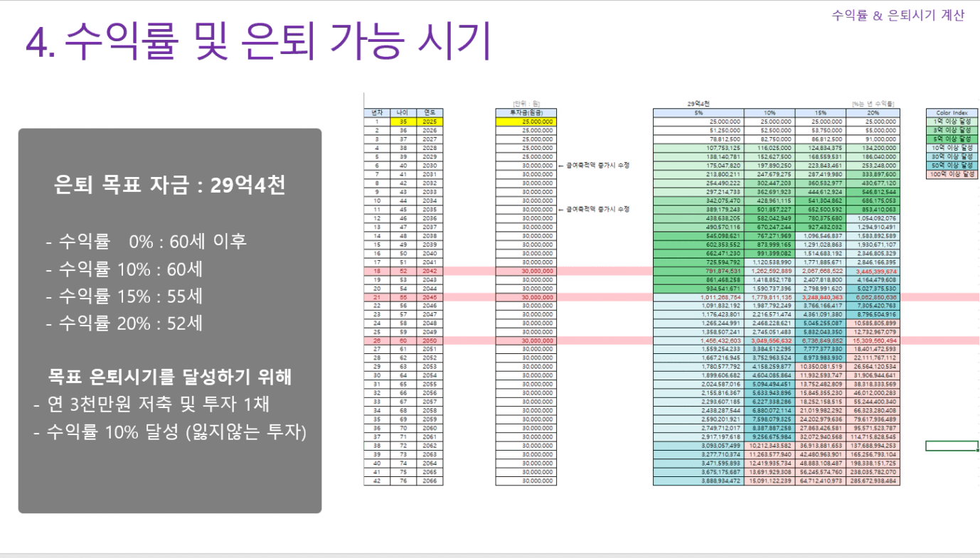Select the '5억 이상 달성' legend swatch
Screen dimensions: 980x558
[952, 138]
